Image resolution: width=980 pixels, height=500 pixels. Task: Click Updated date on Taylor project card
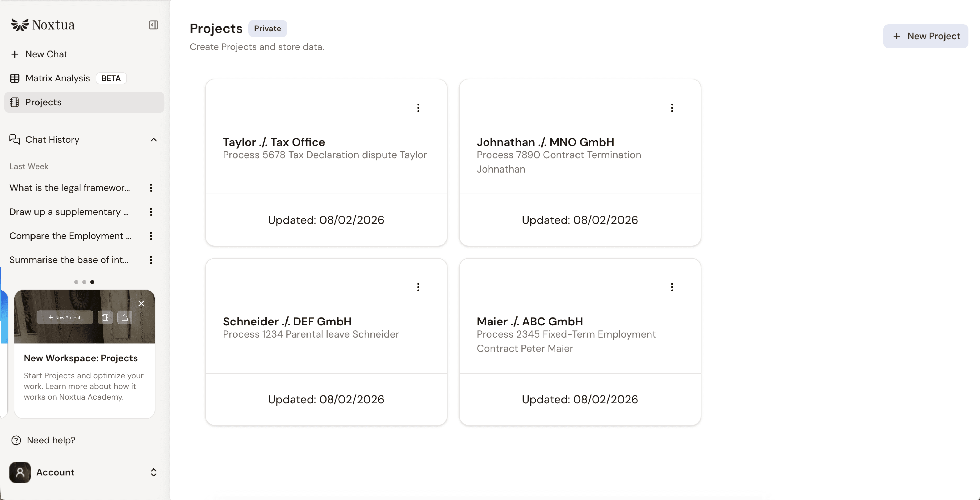click(x=326, y=220)
